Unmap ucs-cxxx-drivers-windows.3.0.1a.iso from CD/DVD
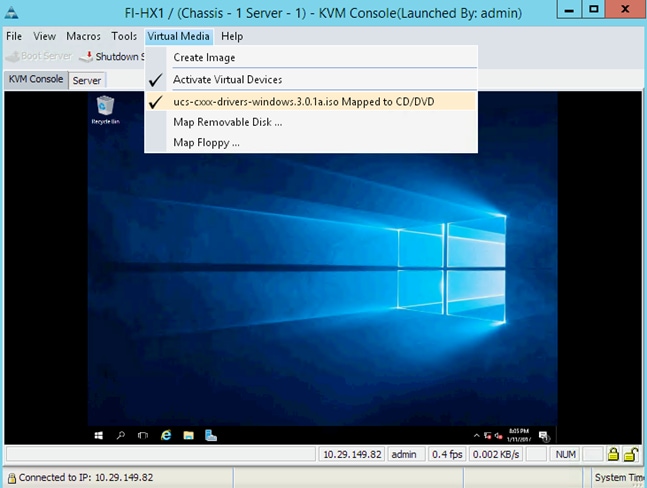The height and width of the screenshot is (488, 647). tap(311, 101)
